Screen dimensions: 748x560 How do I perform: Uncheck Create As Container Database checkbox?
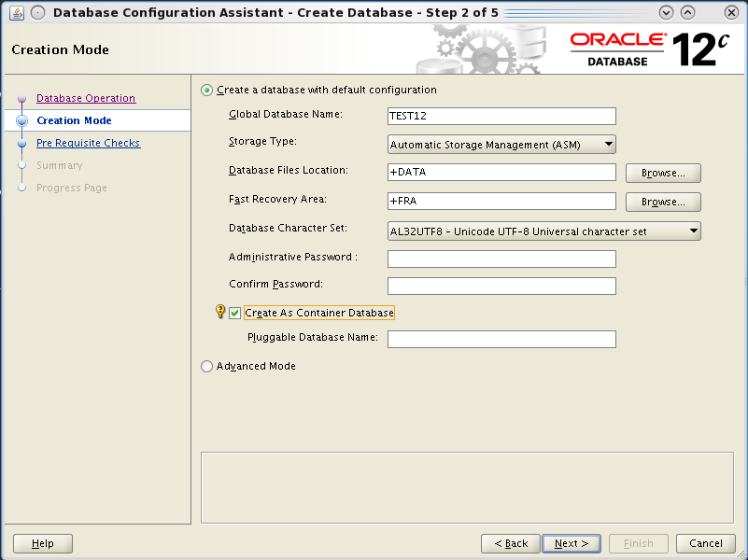pos(234,313)
